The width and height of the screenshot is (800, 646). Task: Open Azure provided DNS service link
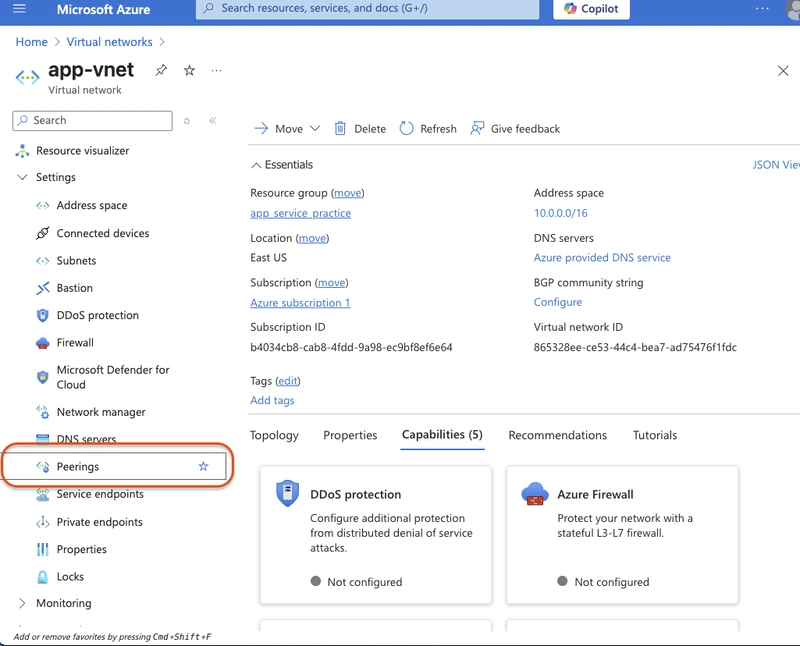(602, 258)
